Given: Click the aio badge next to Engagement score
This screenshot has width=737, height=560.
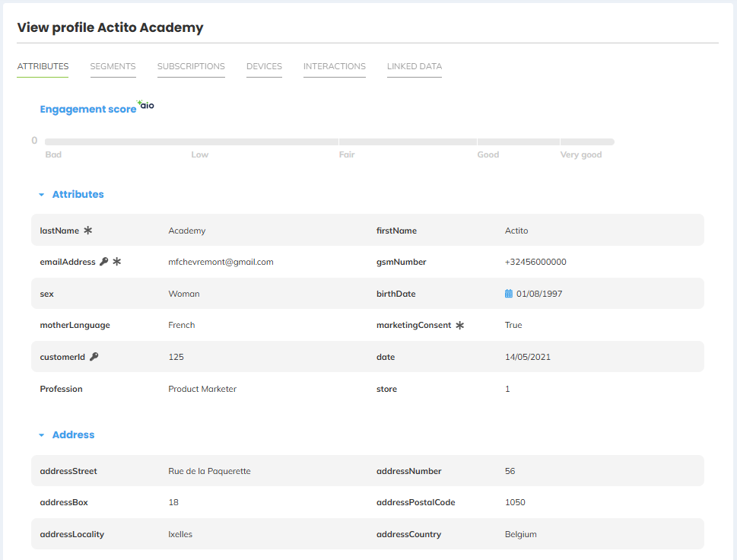Looking at the screenshot, I should coord(146,104).
